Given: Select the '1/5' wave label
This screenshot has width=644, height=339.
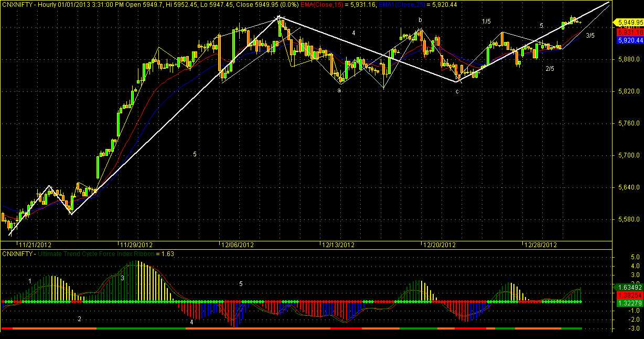Looking at the screenshot, I should pyautogui.click(x=487, y=21).
